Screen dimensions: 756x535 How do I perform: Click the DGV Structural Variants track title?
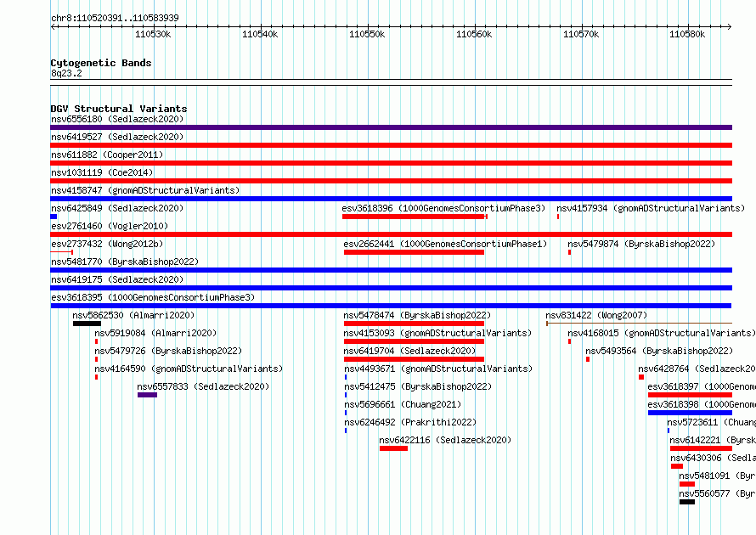pos(119,109)
